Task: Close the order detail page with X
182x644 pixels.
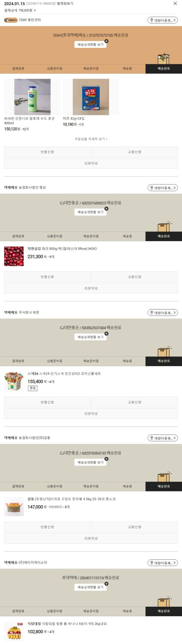Action: click(175, 3)
